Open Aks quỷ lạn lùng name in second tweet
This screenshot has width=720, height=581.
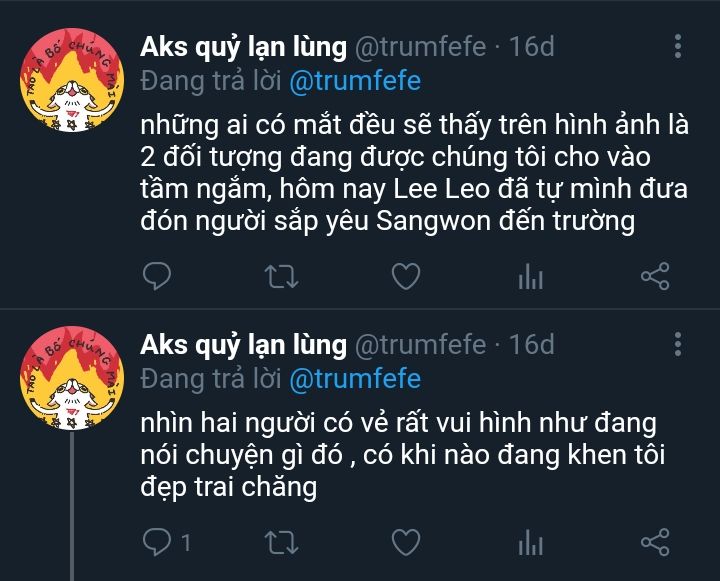coord(243,345)
